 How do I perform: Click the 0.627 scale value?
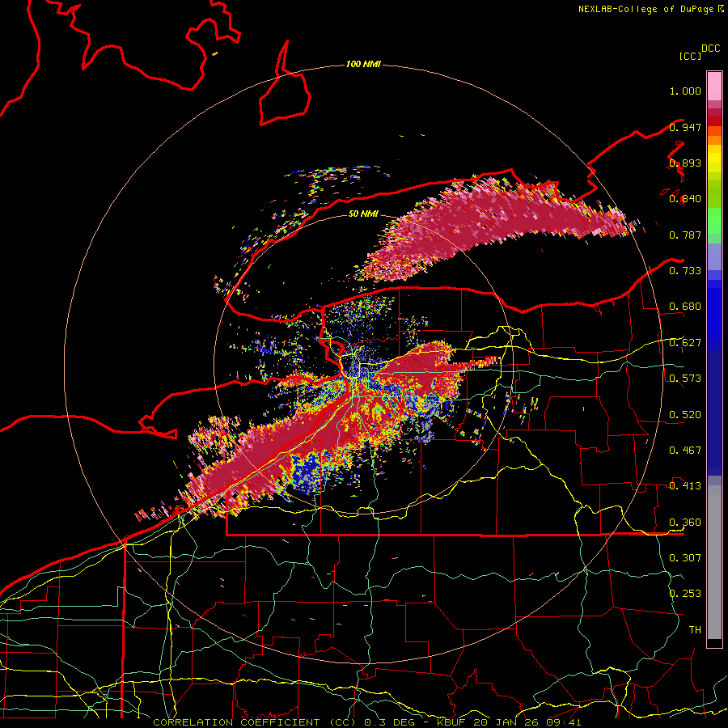pos(685,342)
